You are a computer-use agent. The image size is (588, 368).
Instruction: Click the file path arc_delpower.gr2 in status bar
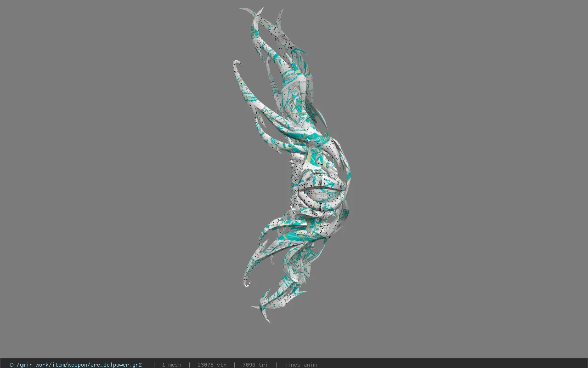76,365
